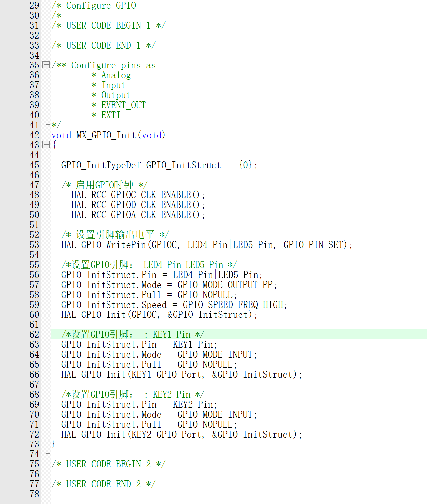This screenshot has height=504, width=427.
Task: Click '__HAL_RCC_GPIOC_CLK_ENABLE();' line
Action: pos(133,195)
